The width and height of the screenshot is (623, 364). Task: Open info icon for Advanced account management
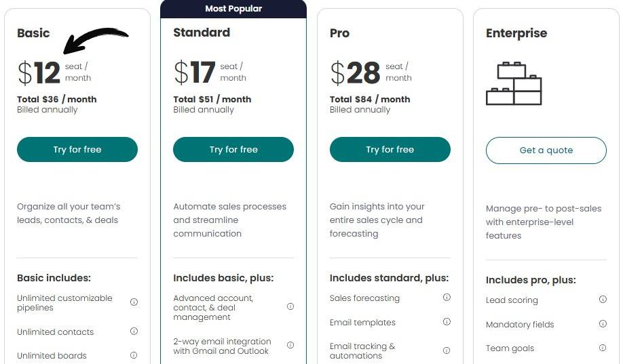click(290, 306)
